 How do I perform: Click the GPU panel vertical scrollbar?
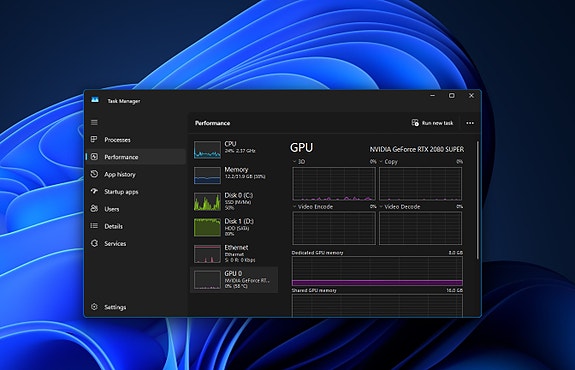[x=477, y=200]
